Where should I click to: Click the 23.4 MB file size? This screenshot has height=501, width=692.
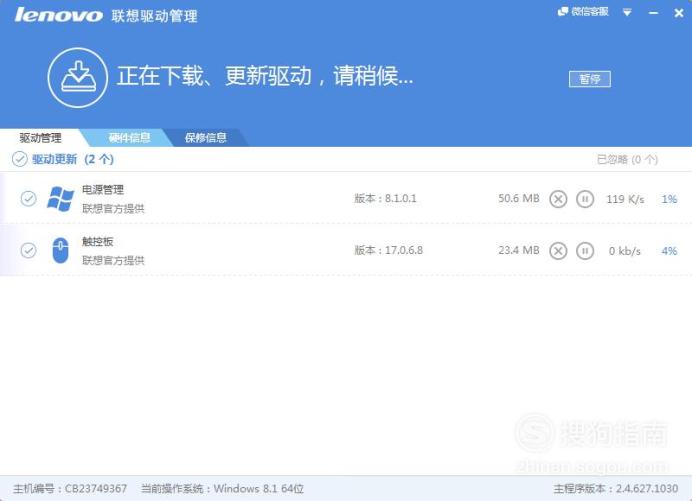pyautogui.click(x=519, y=250)
